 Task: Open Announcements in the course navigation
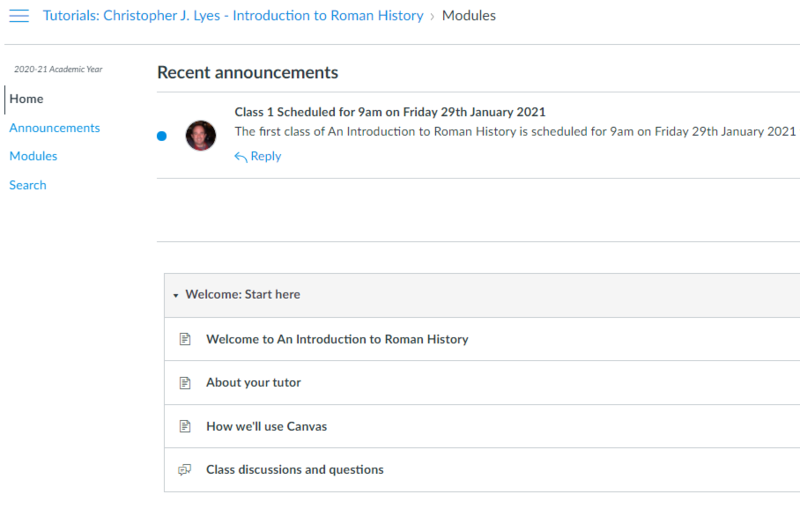(55, 128)
